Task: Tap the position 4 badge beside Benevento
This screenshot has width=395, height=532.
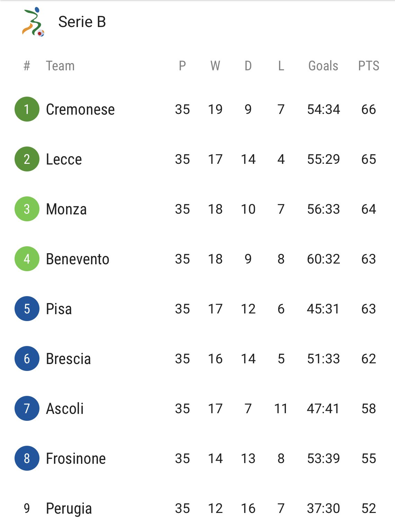Action: 27,259
